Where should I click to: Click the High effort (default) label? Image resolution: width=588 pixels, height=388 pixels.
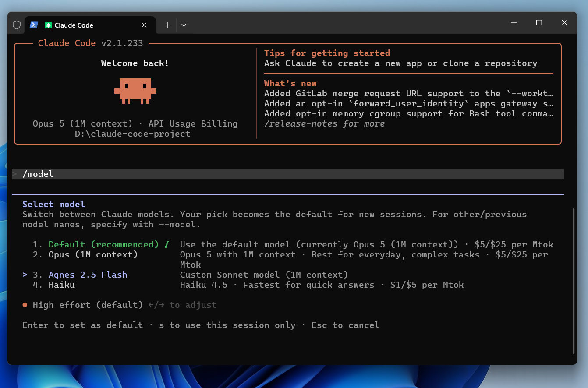coord(88,305)
